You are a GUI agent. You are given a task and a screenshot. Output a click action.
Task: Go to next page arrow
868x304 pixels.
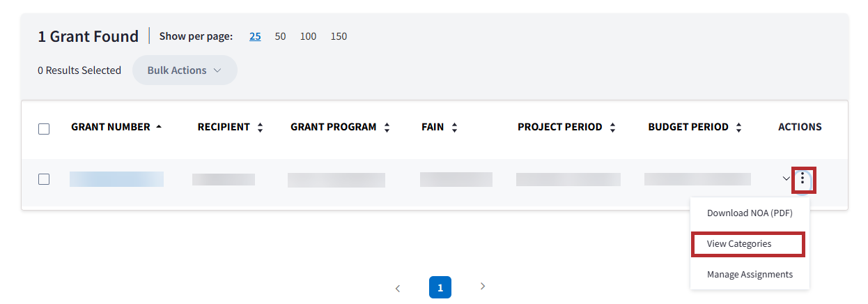(x=483, y=287)
